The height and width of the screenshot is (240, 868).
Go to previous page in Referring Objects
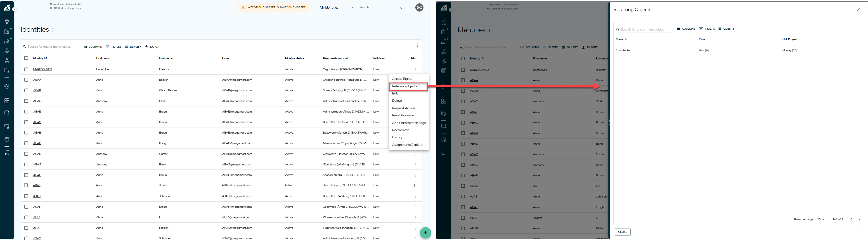point(851,219)
